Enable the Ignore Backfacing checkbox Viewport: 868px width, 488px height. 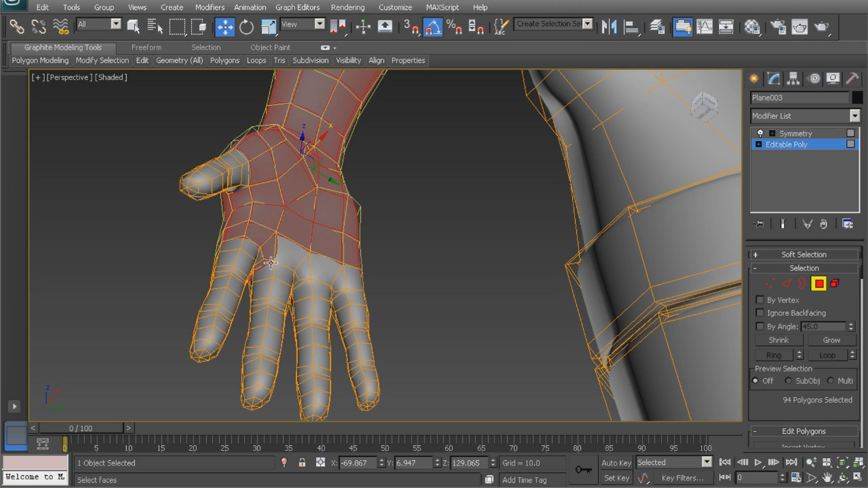click(760, 312)
